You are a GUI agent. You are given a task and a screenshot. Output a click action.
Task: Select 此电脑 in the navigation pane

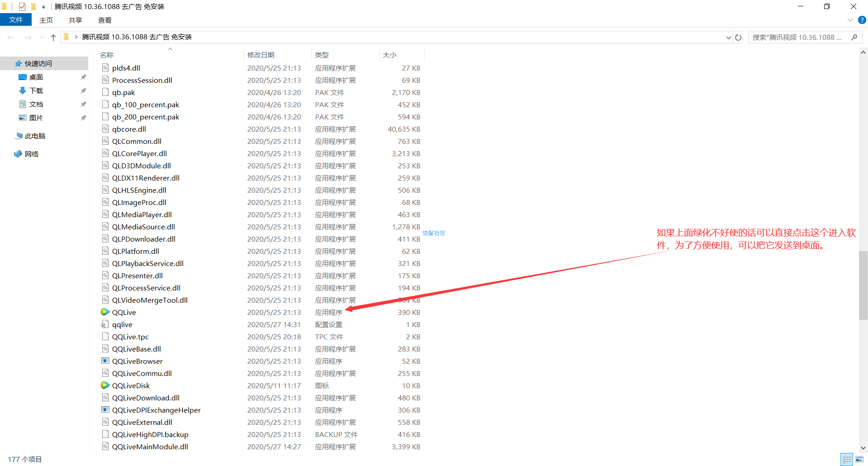click(35, 136)
